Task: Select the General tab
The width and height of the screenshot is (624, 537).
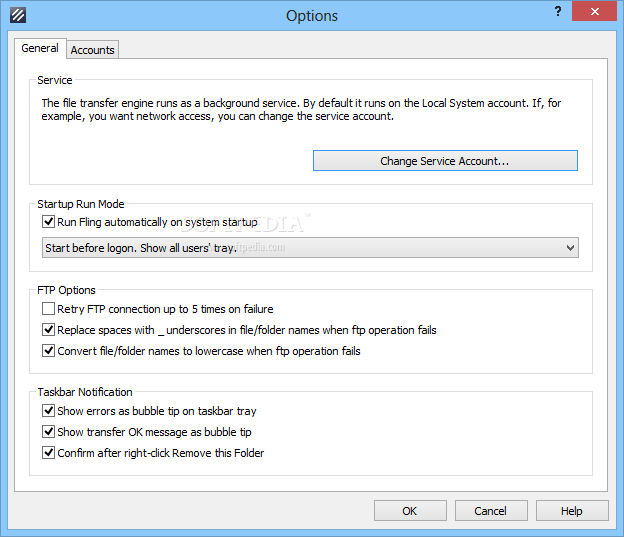Action: coord(40,48)
